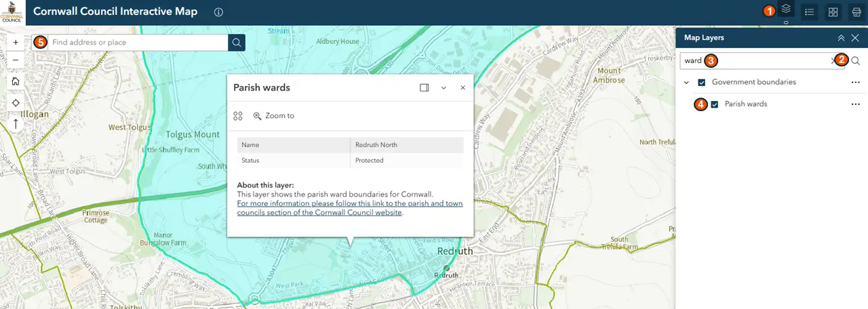This screenshot has width=868, height=309.
Task: Return to default home extent
Action: click(x=16, y=81)
